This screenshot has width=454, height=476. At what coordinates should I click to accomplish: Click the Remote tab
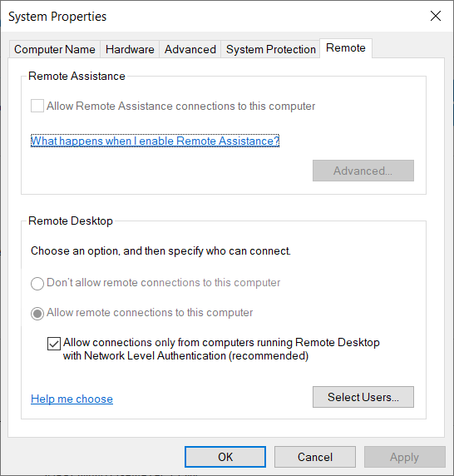(x=346, y=48)
